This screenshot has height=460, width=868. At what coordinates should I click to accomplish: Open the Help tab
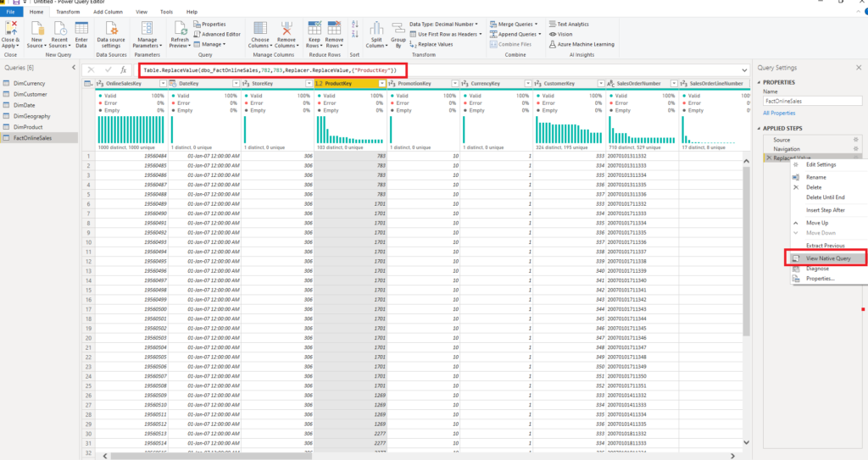click(x=192, y=12)
